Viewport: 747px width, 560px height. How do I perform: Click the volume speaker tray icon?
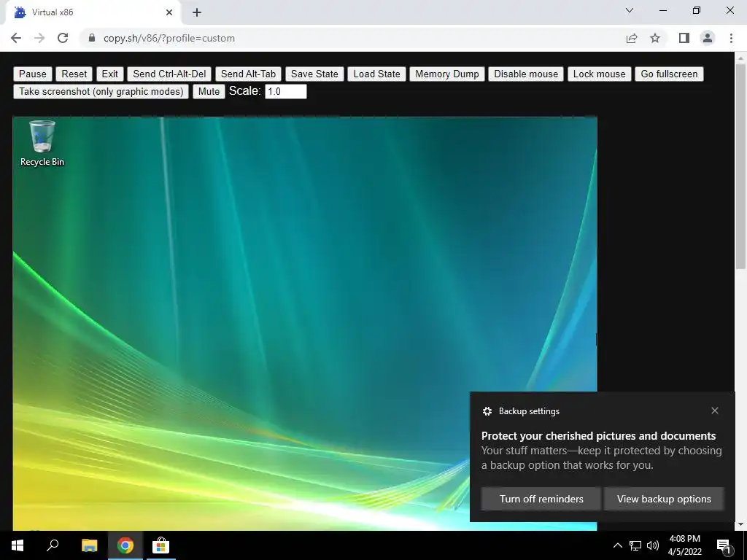[653, 545]
